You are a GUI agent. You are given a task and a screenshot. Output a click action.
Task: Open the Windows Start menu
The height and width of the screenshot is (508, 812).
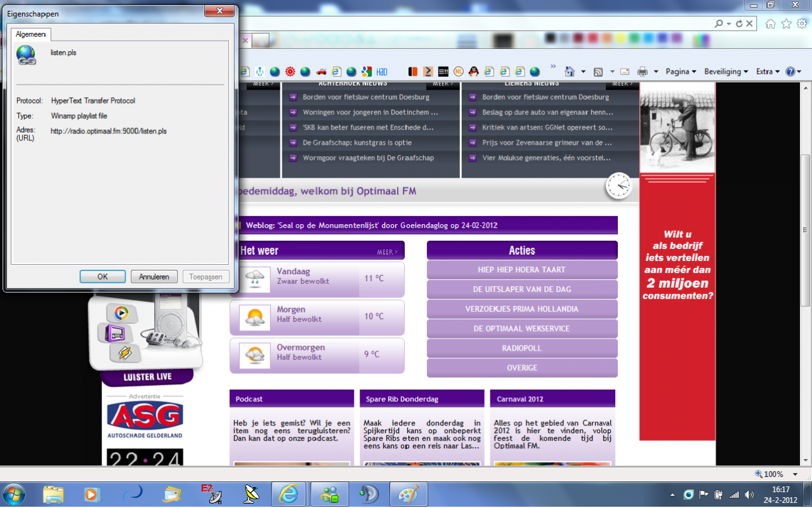[x=14, y=493]
